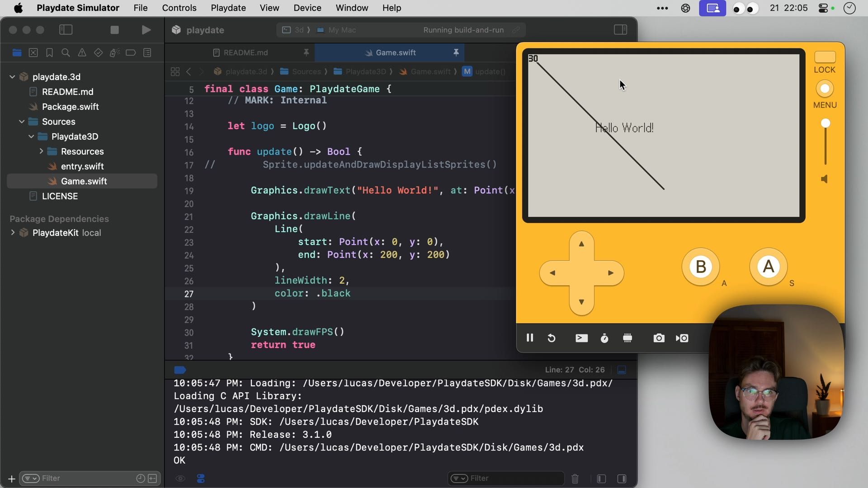Toggle the right inspector panel
Viewport: 868px width, 488px height.
[x=620, y=30]
